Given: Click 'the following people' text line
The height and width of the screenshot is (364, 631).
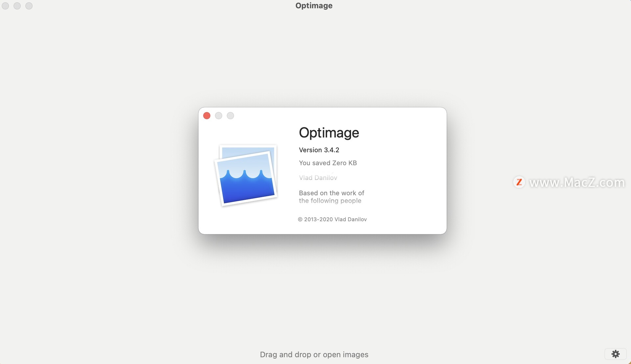Looking at the screenshot, I should (330, 201).
